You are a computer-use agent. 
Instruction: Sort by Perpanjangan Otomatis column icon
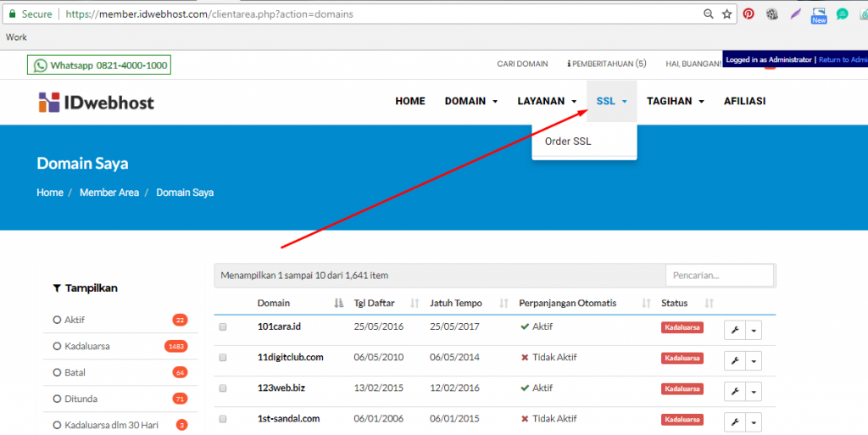646,304
